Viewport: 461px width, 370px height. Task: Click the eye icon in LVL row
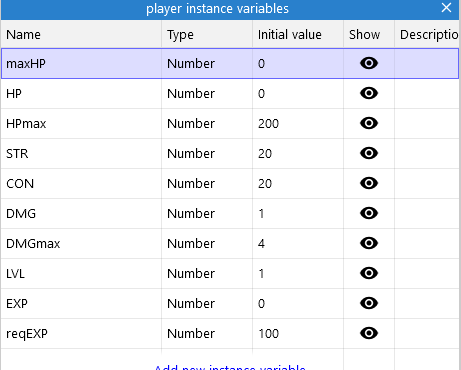[x=369, y=273]
